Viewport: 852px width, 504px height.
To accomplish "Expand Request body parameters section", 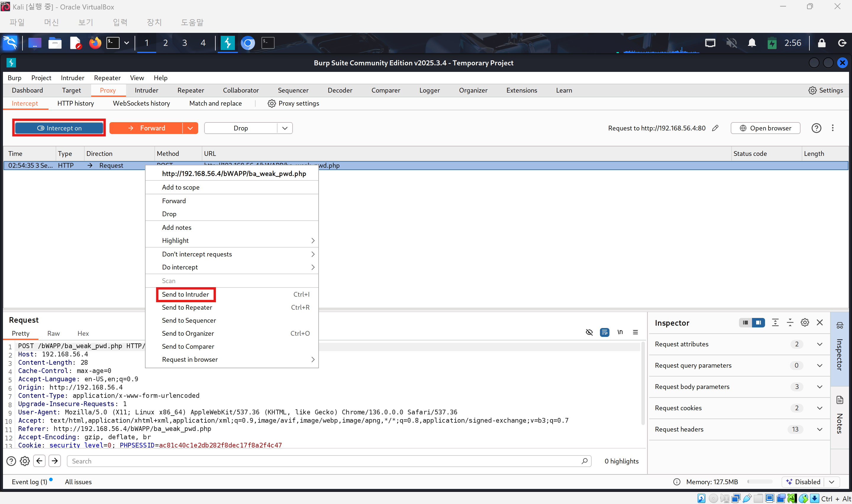I will click(x=819, y=387).
